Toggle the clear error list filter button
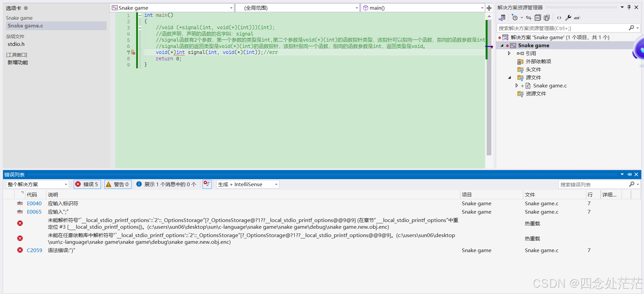The height and width of the screenshot is (294, 644). (207, 184)
